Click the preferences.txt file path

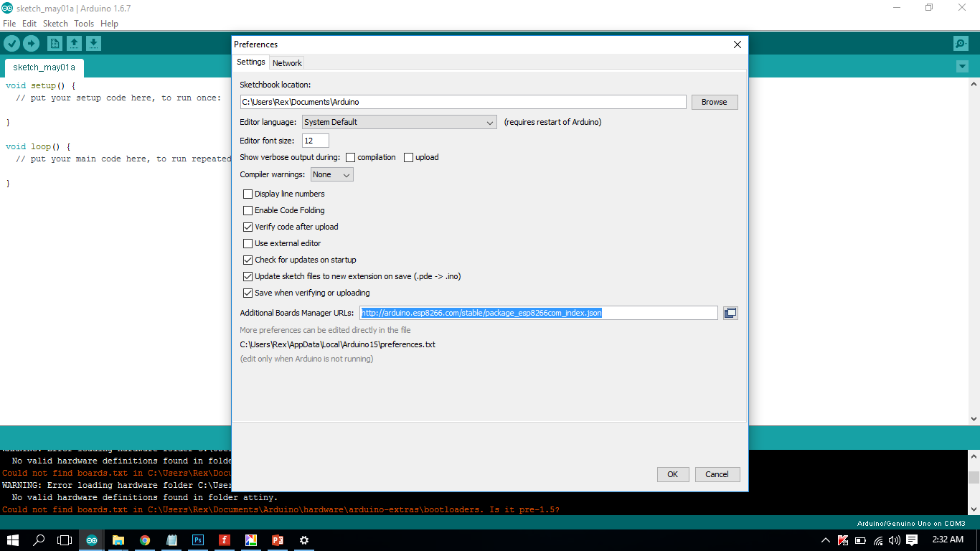pyautogui.click(x=338, y=344)
